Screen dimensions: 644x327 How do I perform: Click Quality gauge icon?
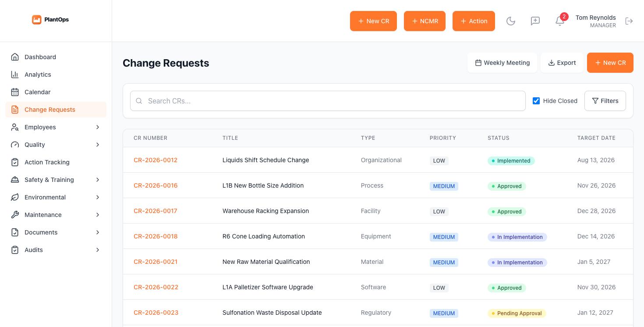[15, 145]
